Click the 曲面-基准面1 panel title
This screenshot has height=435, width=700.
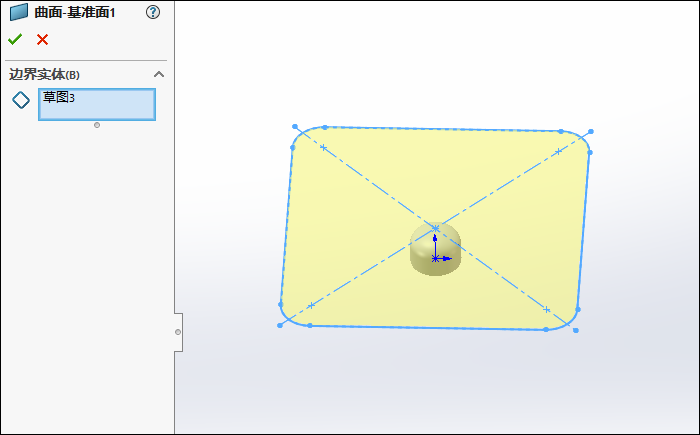[x=75, y=13]
